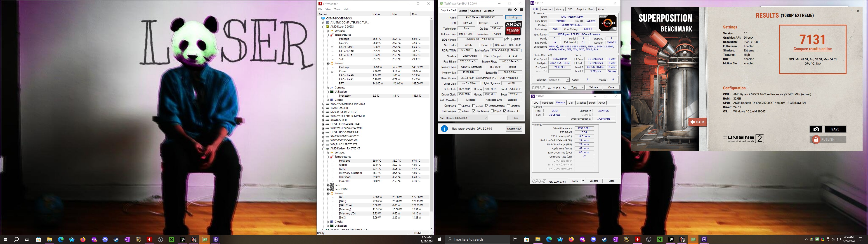
Task: Click the GPU-Z title bar app icon
Action: [x=441, y=4]
